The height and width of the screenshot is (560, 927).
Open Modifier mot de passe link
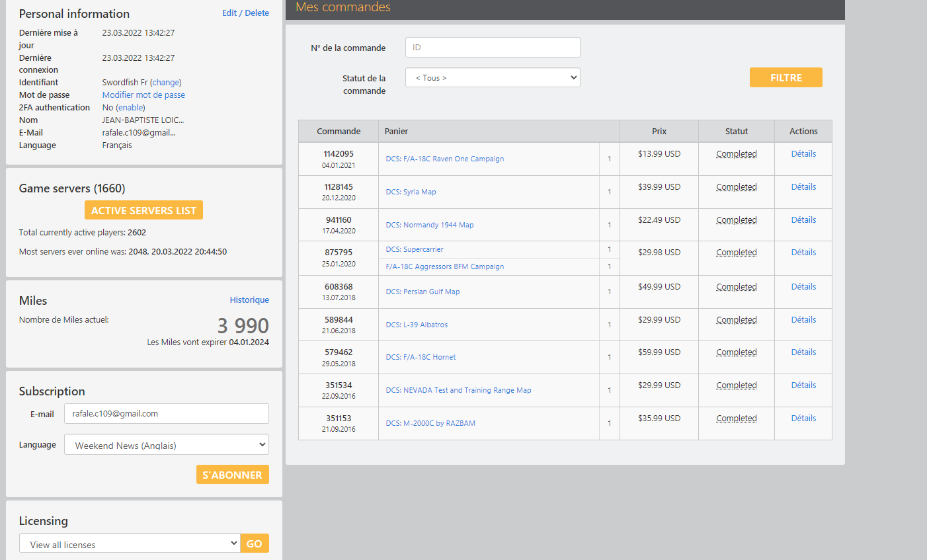point(143,95)
